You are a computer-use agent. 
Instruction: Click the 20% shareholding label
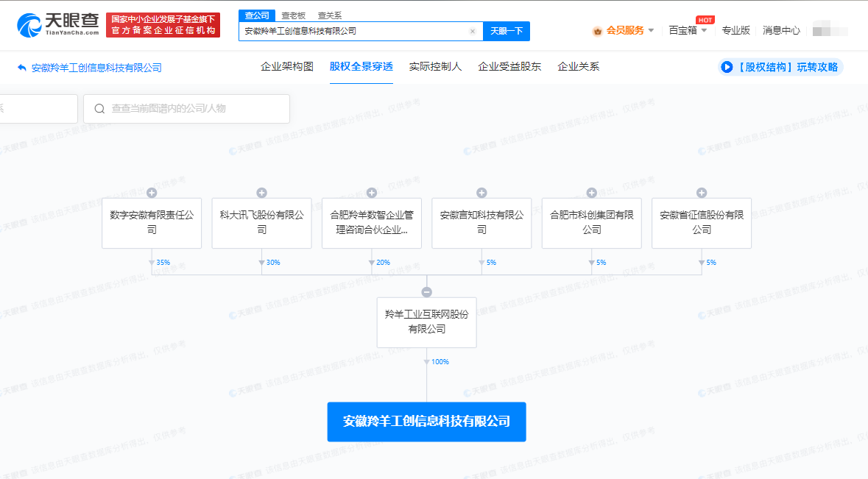click(383, 262)
